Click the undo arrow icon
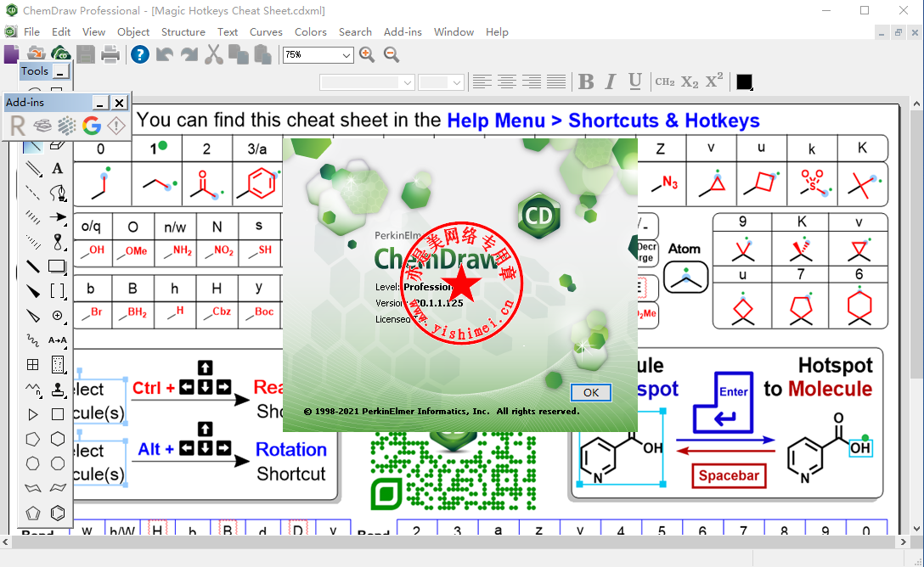The width and height of the screenshot is (924, 567). click(x=165, y=55)
